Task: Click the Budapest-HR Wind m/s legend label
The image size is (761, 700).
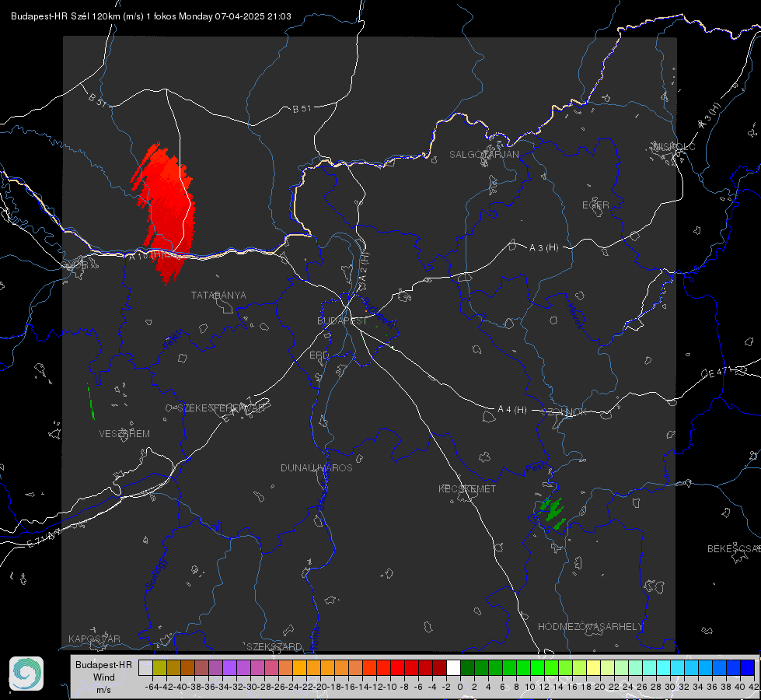Action: tap(104, 677)
